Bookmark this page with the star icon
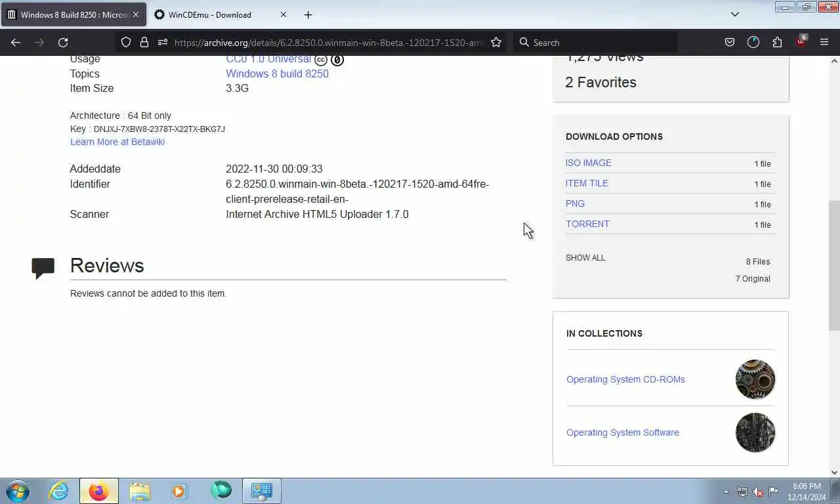This screenshot has height=504, width=840. tap(496, 42)
